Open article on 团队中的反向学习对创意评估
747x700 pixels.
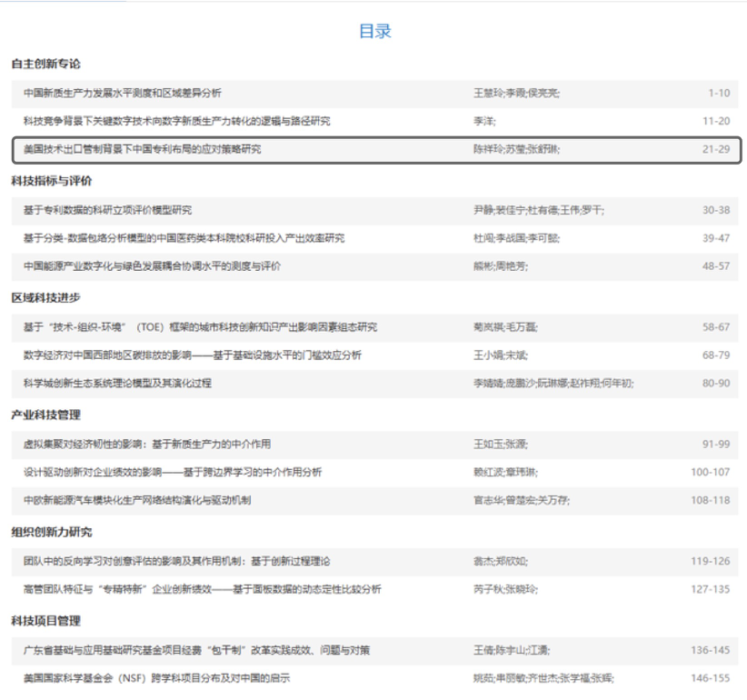176,562
